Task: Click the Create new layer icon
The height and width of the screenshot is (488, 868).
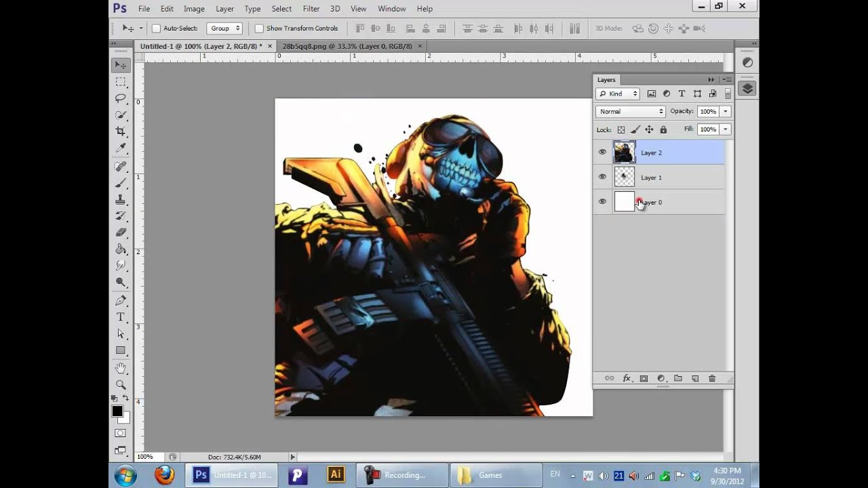Action: coord(695,378)
